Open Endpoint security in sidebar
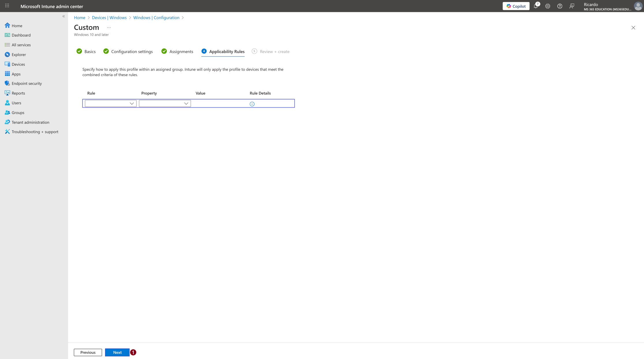644x359 pixels. (27, 83)
